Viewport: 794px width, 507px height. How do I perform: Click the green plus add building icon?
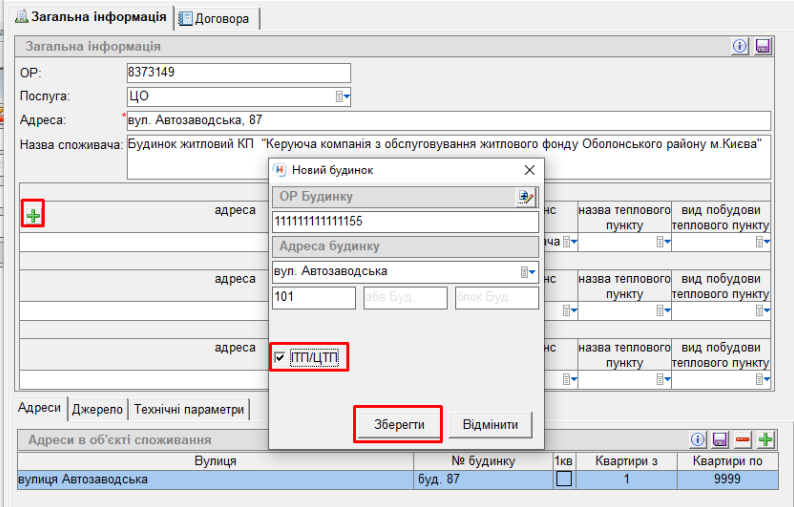tap(34, 214)
